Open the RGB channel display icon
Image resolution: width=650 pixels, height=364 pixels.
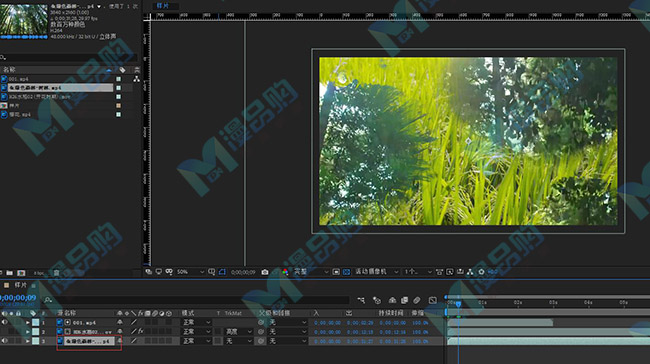click(x=285, y=272)
